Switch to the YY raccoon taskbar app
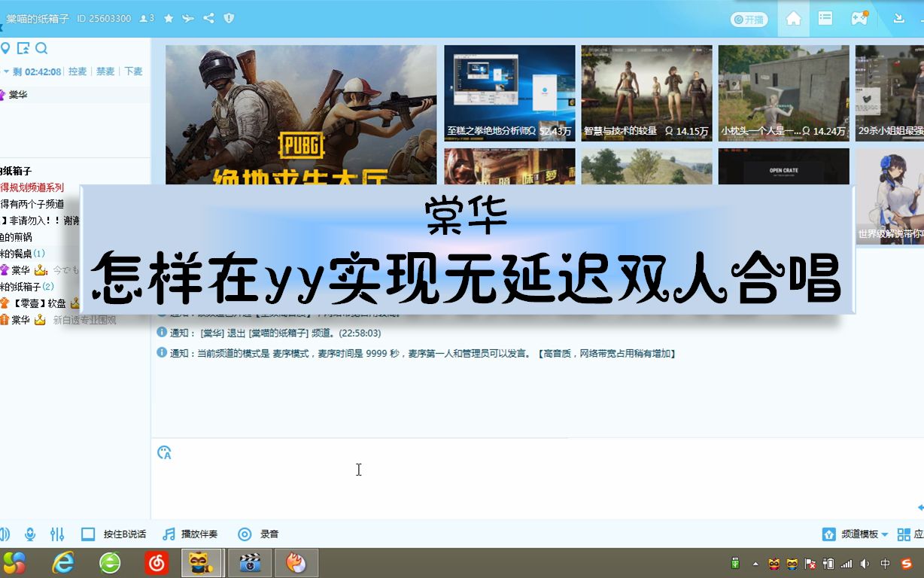924x578 pixels. (202, 563)
